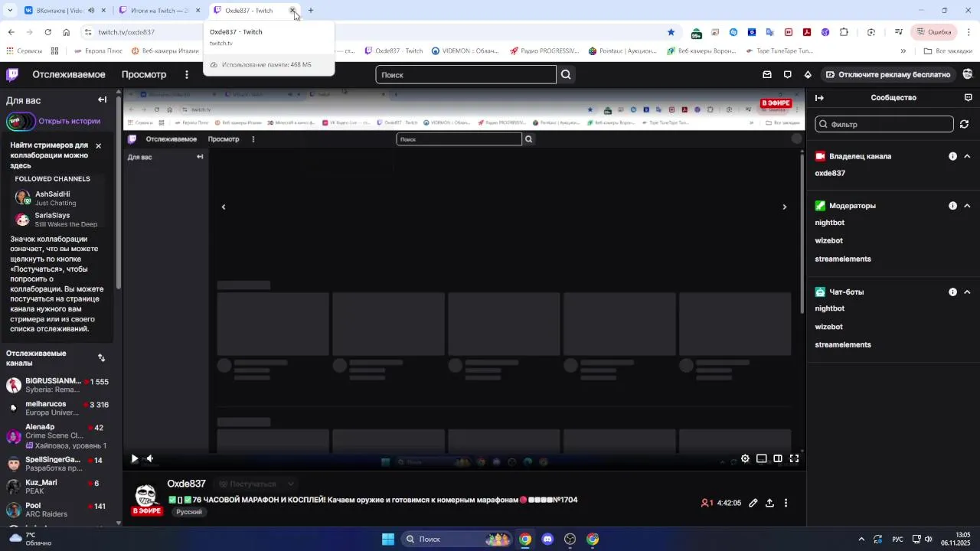
Task: Open the Просмотр tab
Action: [144, 74]
